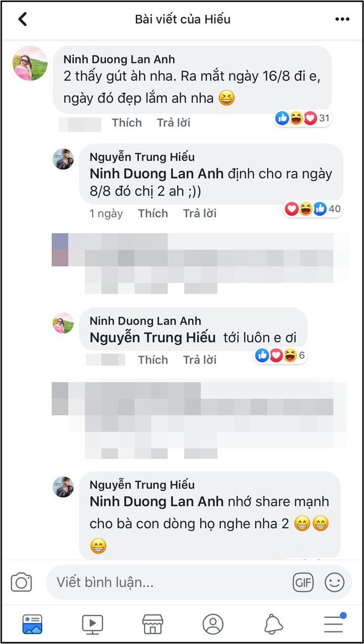
Task: Select the camera icon next to comment box
Action: pos(22,582)
